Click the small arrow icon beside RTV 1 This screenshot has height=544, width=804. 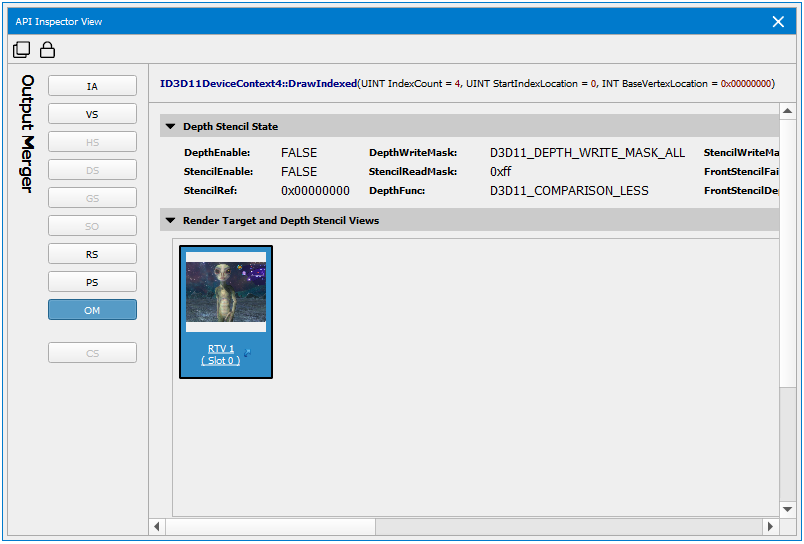(x=247, y=352)
